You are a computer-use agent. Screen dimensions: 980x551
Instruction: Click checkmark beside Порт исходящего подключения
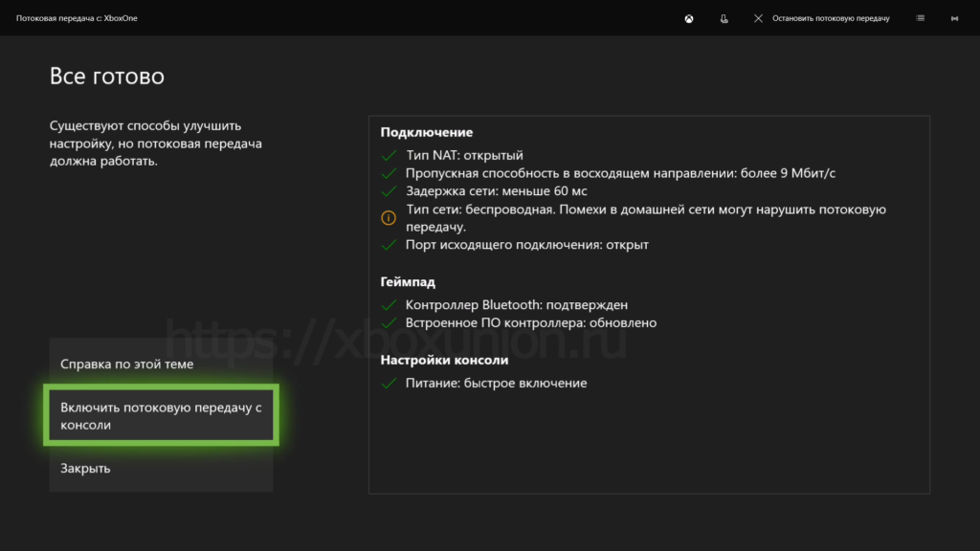pyautogui.click(x=389, y=245)
